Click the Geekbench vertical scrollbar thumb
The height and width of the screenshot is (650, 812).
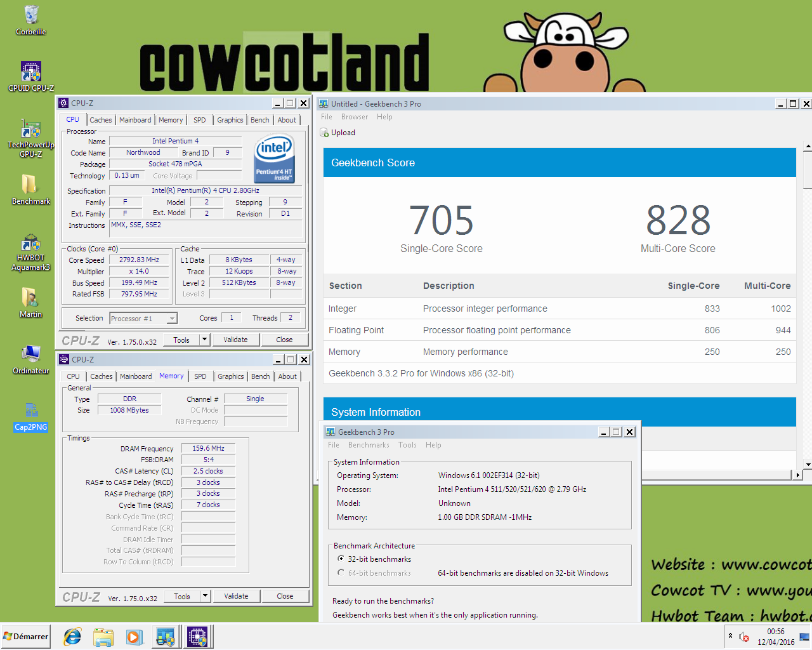pos(808,170)
